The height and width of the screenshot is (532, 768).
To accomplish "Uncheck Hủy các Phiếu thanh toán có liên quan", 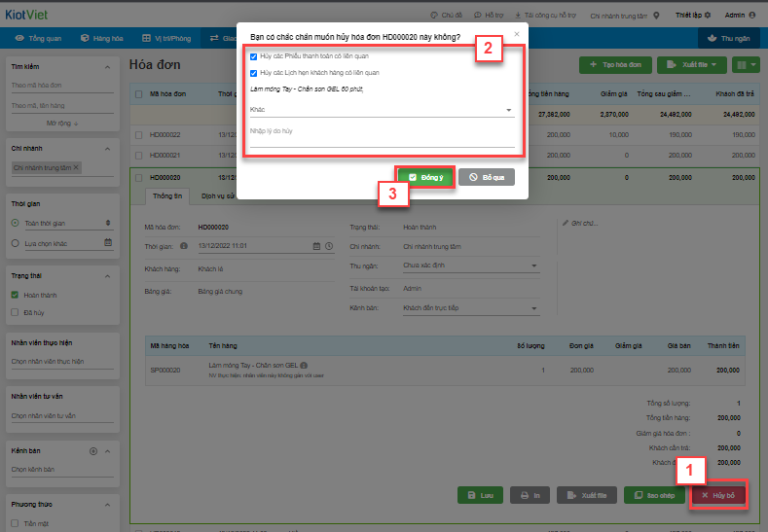I will [x=254, y=57].
